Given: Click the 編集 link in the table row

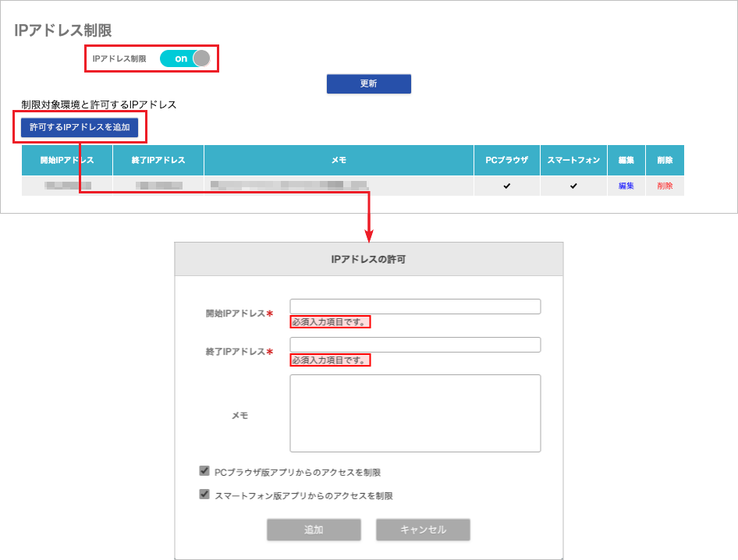Looking at the screenshot, I should tap(626, 186).
